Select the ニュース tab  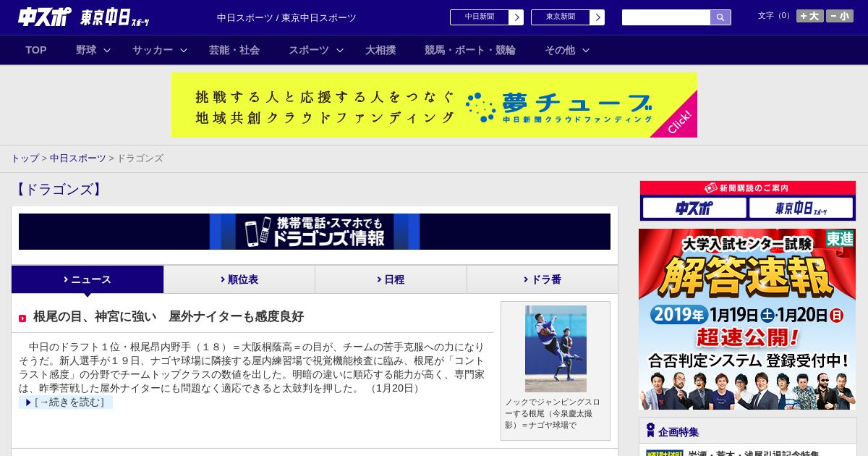coord(88,279)
